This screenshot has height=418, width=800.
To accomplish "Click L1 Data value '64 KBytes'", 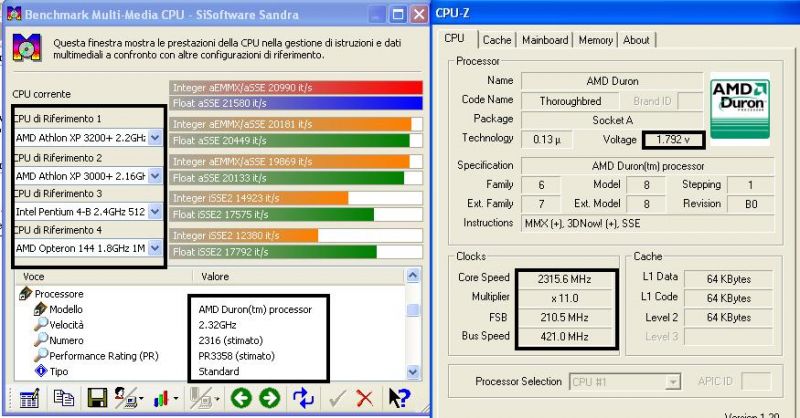I will coord(729,279).
